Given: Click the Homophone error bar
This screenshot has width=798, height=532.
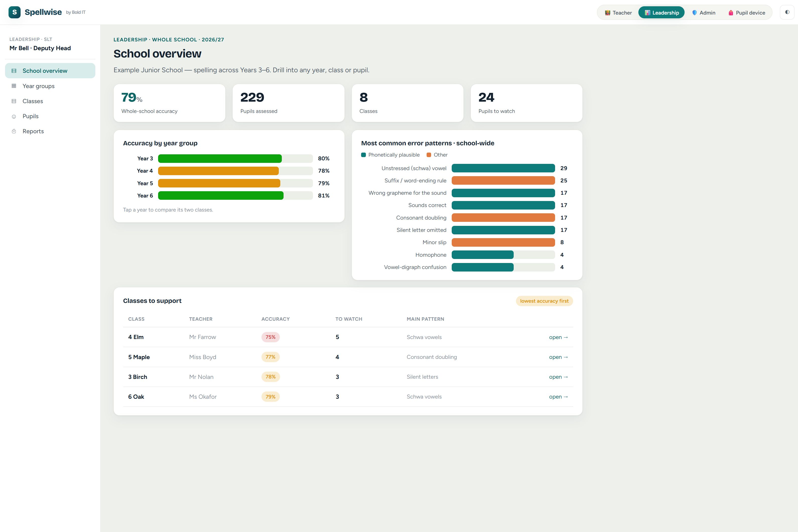Looking at the screenshot, I should click(503, 255).
